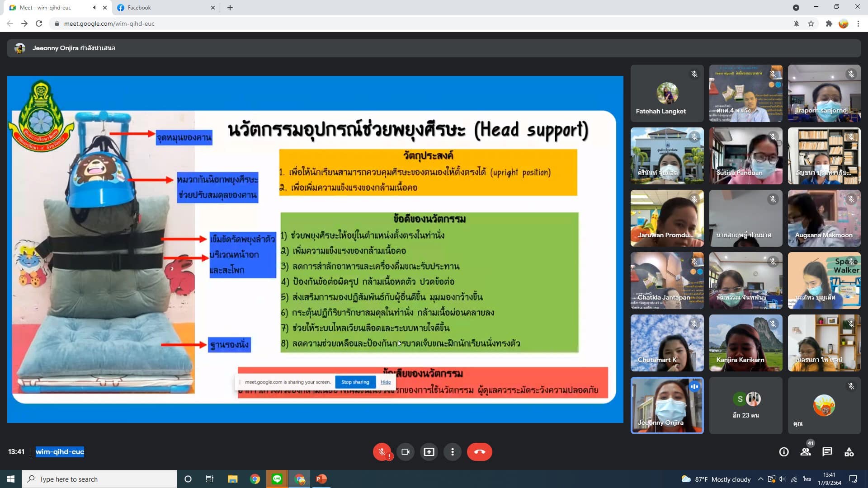Open PowerPoint on the taskbar

[x=321, y=479]
